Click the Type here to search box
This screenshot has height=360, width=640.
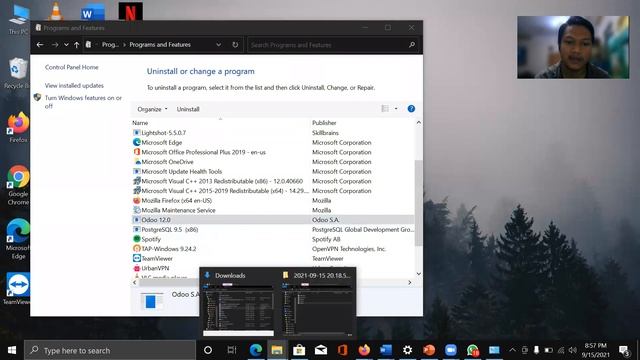pos(110,350)
